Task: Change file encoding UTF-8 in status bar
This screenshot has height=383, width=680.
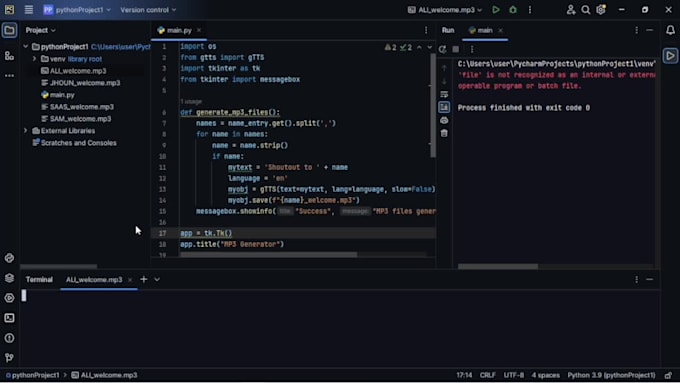Action: [514, 375]
